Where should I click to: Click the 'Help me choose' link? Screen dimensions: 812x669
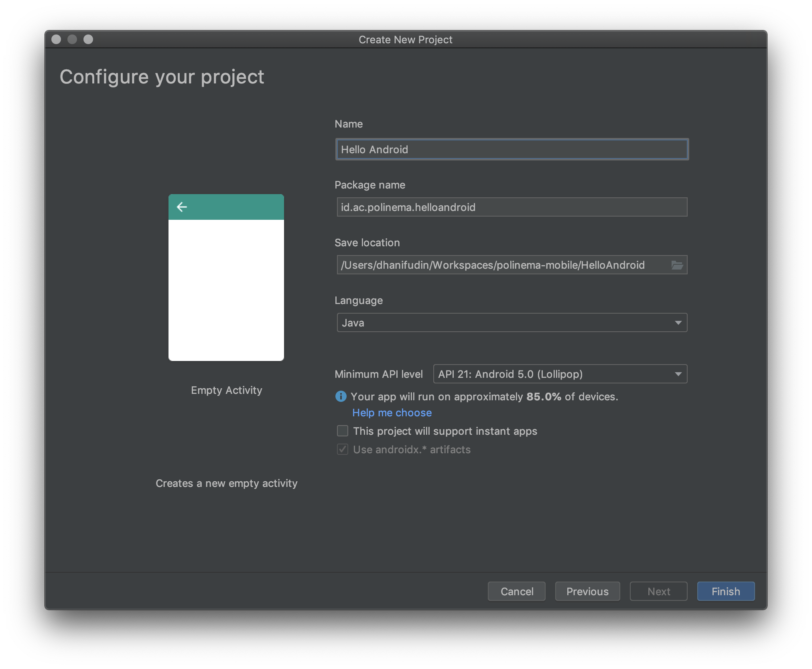click(392, 413)
